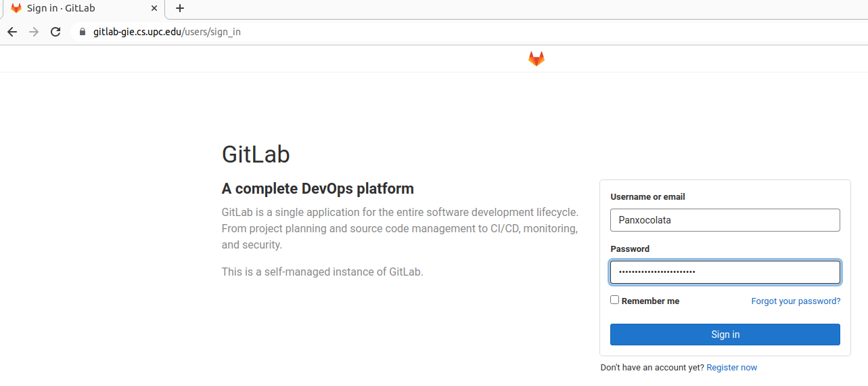Click the 'Username or email' label

pos(647,197)
